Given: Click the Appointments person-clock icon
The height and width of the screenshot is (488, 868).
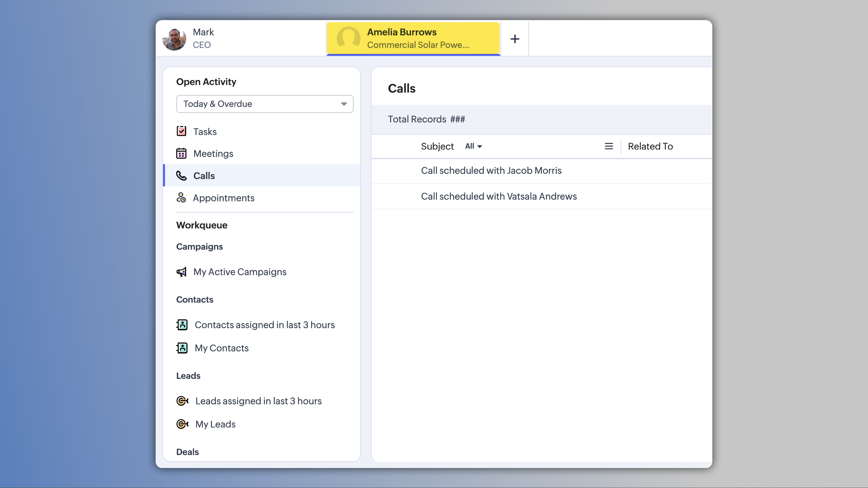Looking at the screenshot, I should [x=181, y=198].
